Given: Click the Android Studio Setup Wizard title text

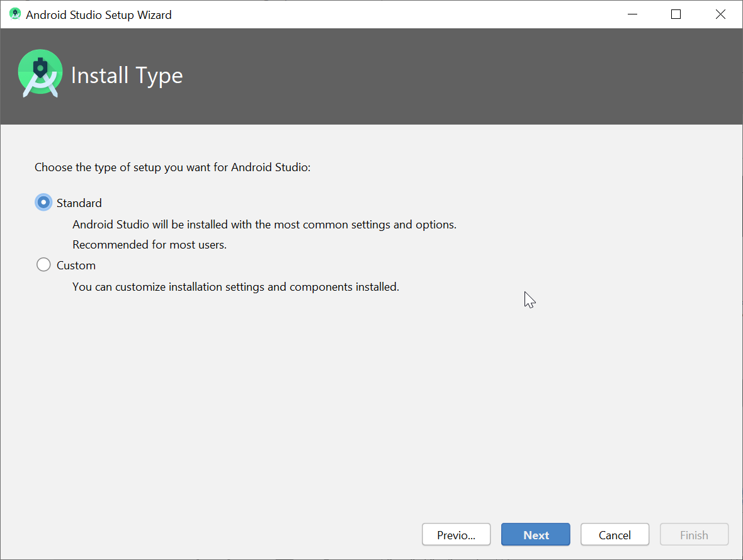Looking at the screenshot, I should (98, 14).
